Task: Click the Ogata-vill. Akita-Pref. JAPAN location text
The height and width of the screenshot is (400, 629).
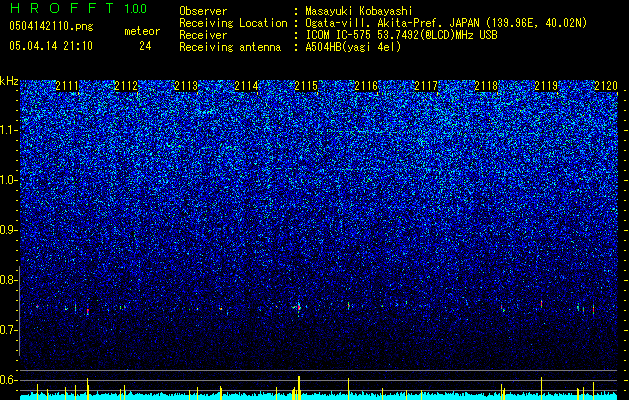Action: tap(446, 23)
